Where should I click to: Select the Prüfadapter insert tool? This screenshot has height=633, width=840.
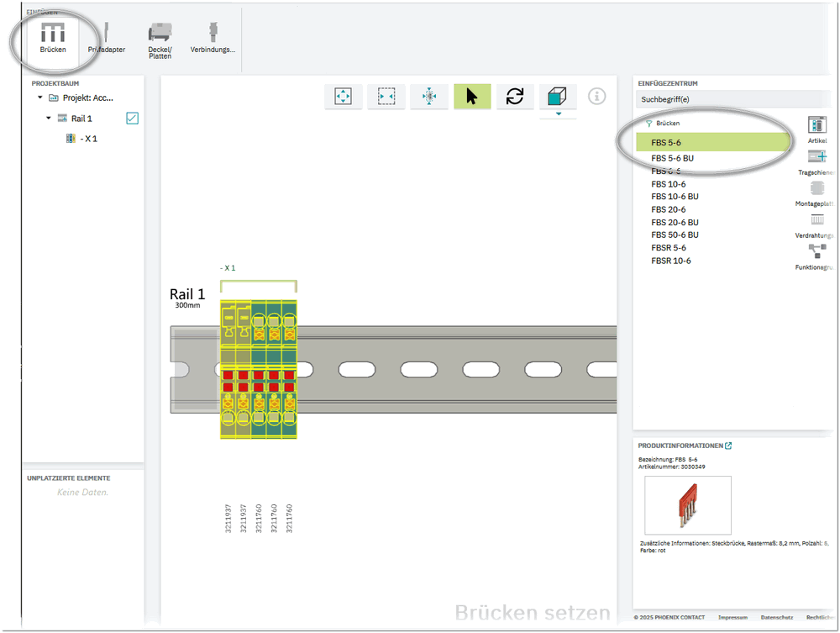click(106, 38)
